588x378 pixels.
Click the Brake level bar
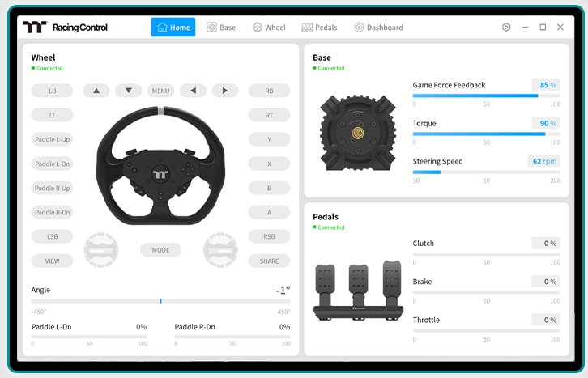click(x=487, y=292)
